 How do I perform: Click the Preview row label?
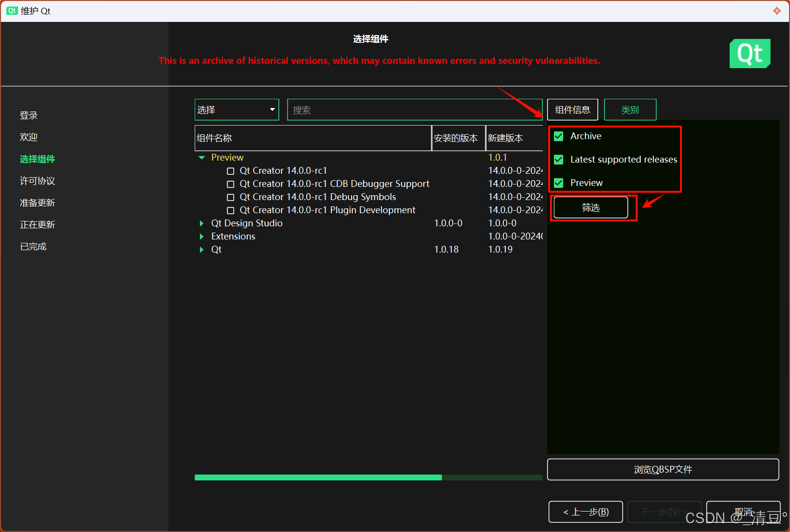227,158
